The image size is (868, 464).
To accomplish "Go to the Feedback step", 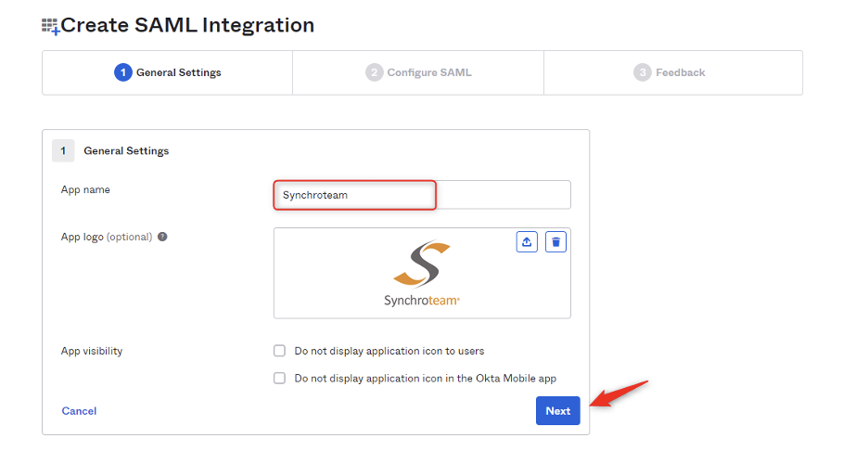I will pos(673,72).
